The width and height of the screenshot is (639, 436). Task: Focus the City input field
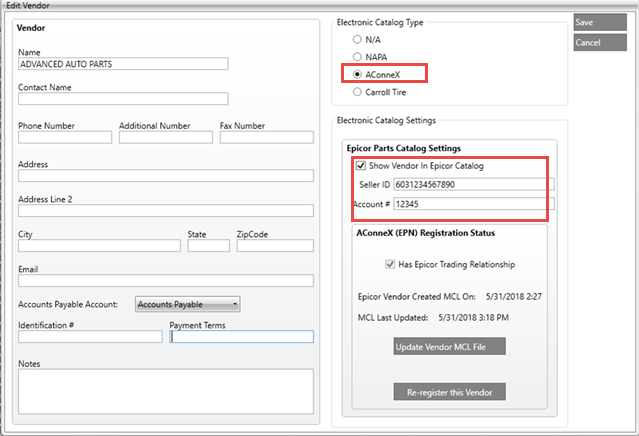click(x=99, y=246)
